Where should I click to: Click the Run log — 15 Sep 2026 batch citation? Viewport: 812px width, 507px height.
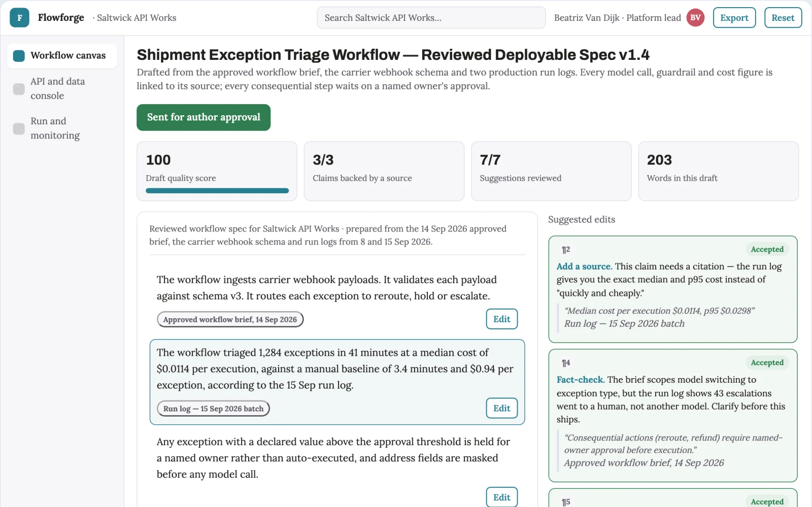[624, 324]
